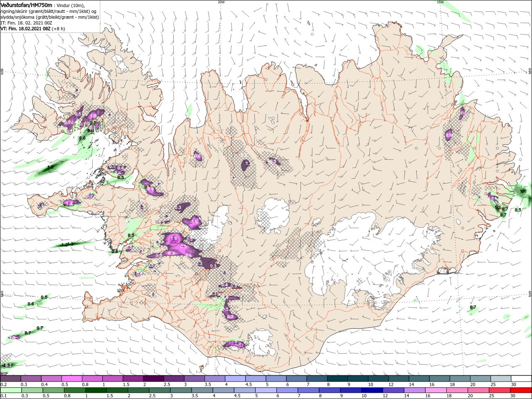Image resolution: width=532 pixels, height=399 pixels.
Task: Pick the light periwinkle 4 swatch in the upper legend row
Action: click(x=235, y=379)
